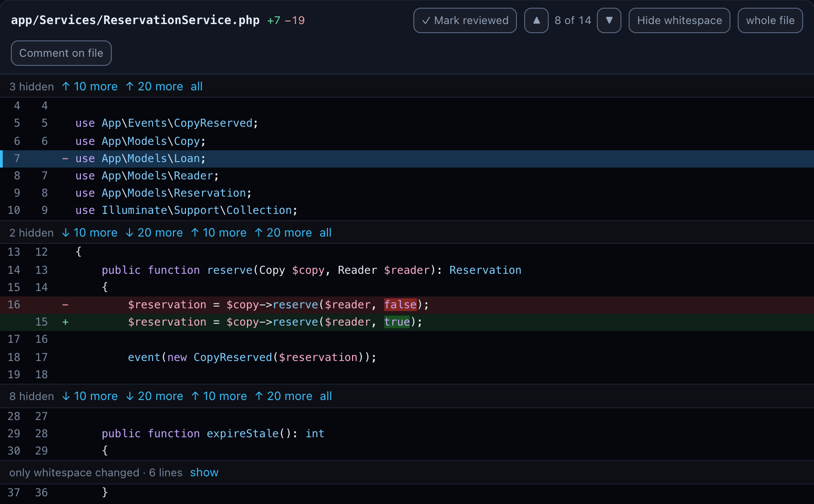Show all lines in 8 hidden section
Viewport: 814px width, 504px height.
(x=326, y=396)
